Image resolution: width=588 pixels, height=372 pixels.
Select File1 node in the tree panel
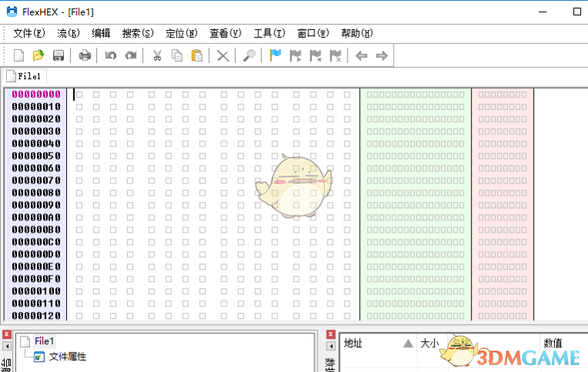pos(44,341)
